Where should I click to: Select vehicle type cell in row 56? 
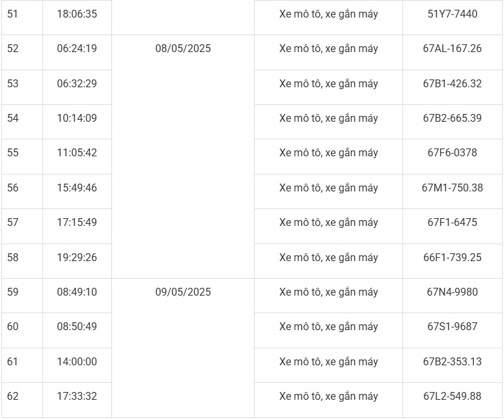pos(328,188)
